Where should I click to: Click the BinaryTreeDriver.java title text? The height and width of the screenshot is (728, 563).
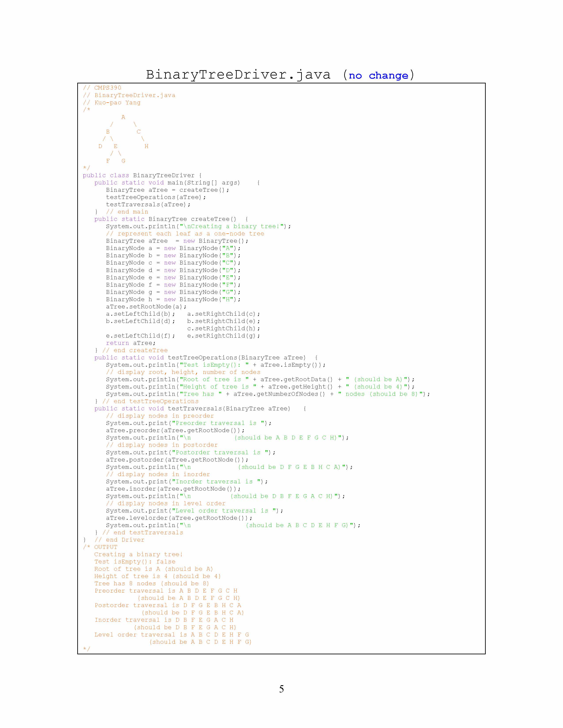pos(238,75)
